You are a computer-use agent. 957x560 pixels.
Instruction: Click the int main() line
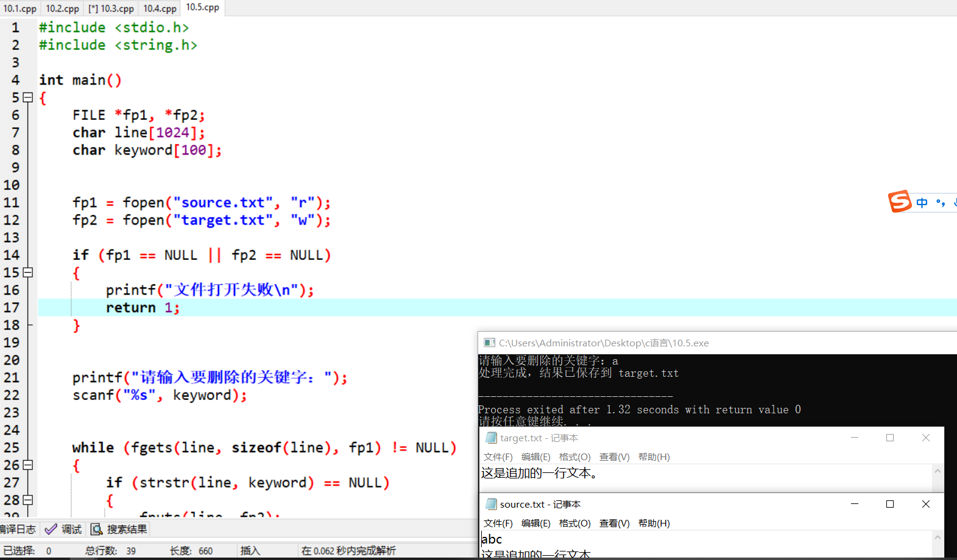[x=80, y=80]
